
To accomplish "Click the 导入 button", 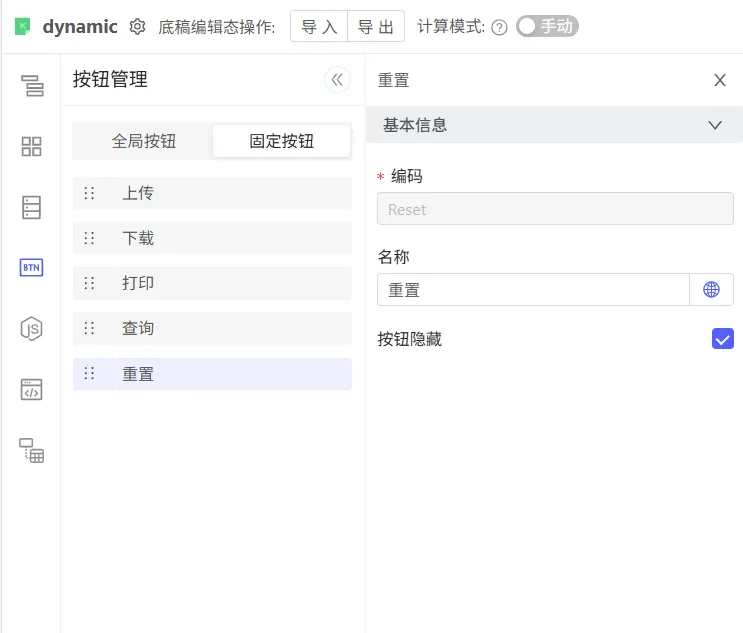I will (319, 27).
